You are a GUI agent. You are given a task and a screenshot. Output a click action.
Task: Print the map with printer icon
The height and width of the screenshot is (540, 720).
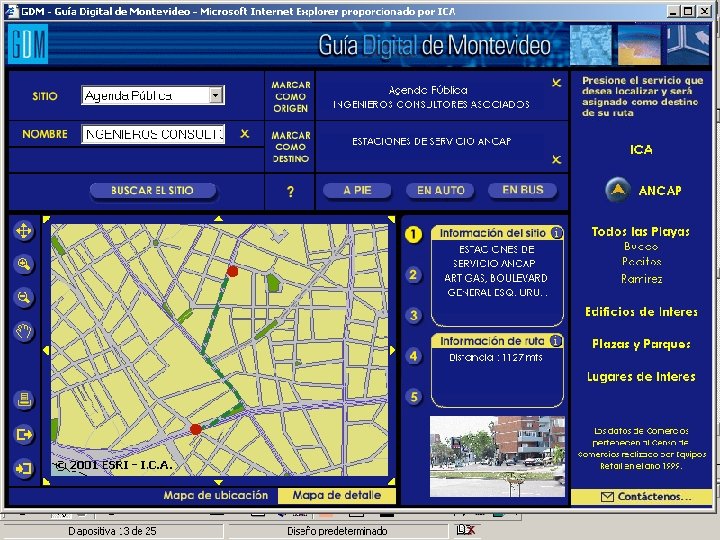click(24, 399)
